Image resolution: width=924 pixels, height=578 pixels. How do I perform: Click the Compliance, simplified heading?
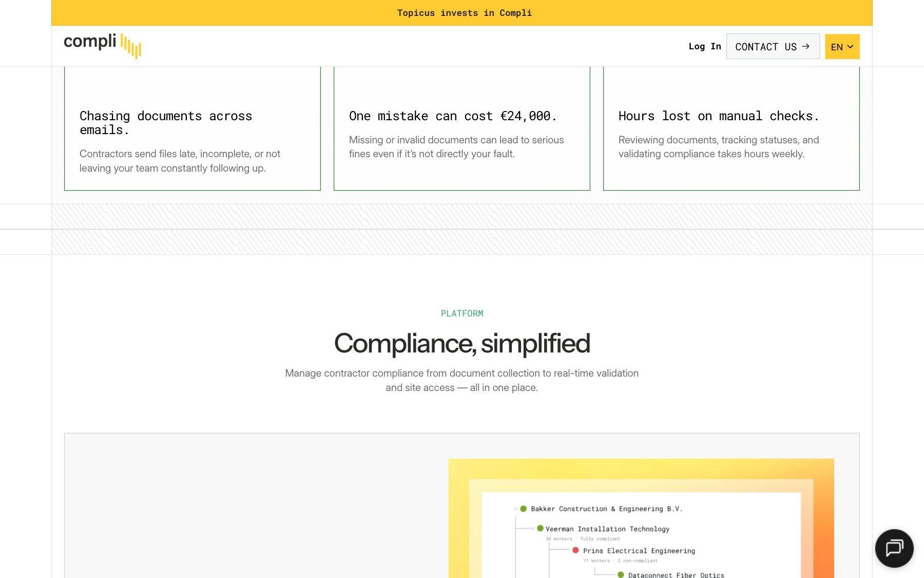click(462, 343)
